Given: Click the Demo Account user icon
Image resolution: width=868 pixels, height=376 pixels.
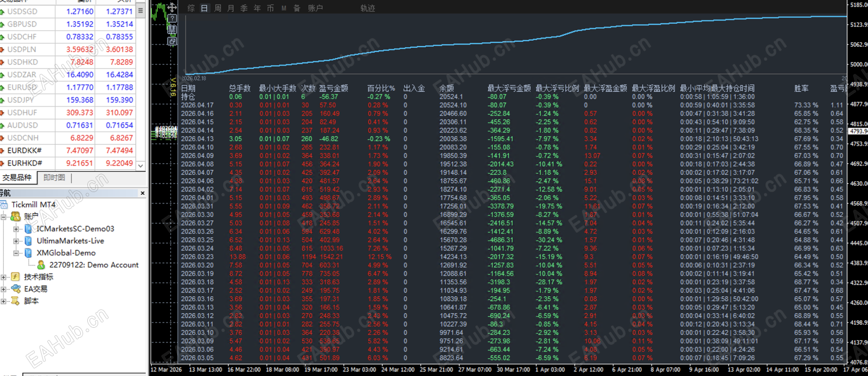Looking at the screenshot, I should pyautogui.click(x=41, y=265).
